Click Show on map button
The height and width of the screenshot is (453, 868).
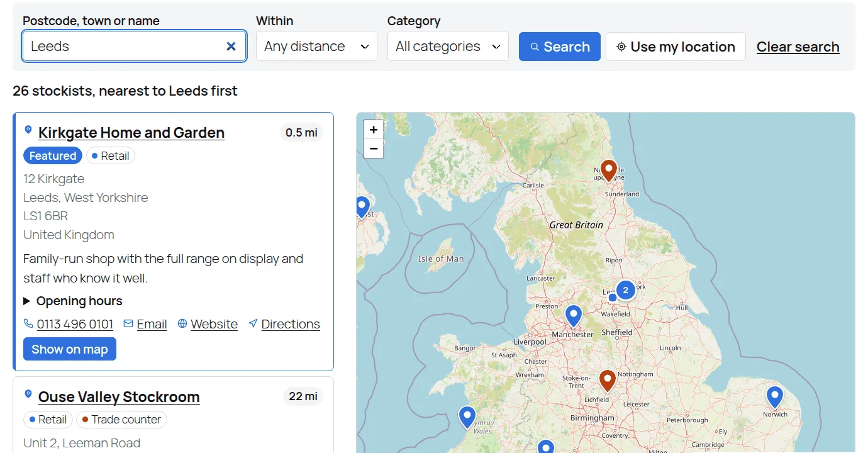click(x=70, y=349)
